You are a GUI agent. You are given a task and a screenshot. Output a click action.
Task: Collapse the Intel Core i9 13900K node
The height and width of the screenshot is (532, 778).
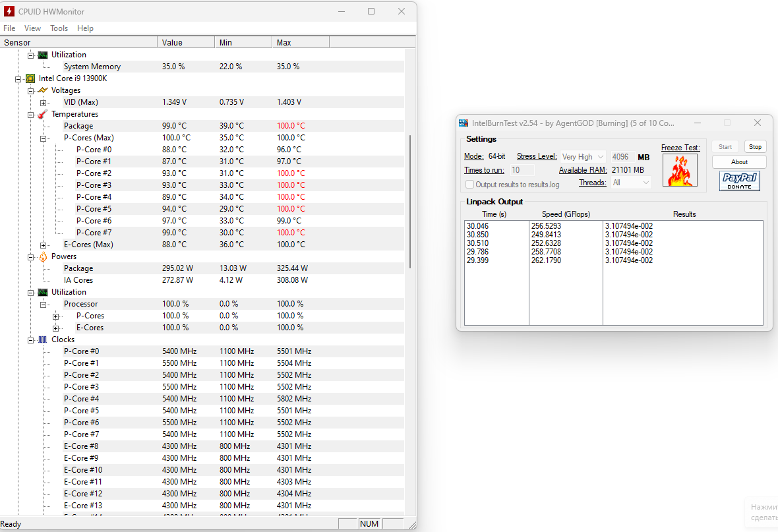coord(18,79)
